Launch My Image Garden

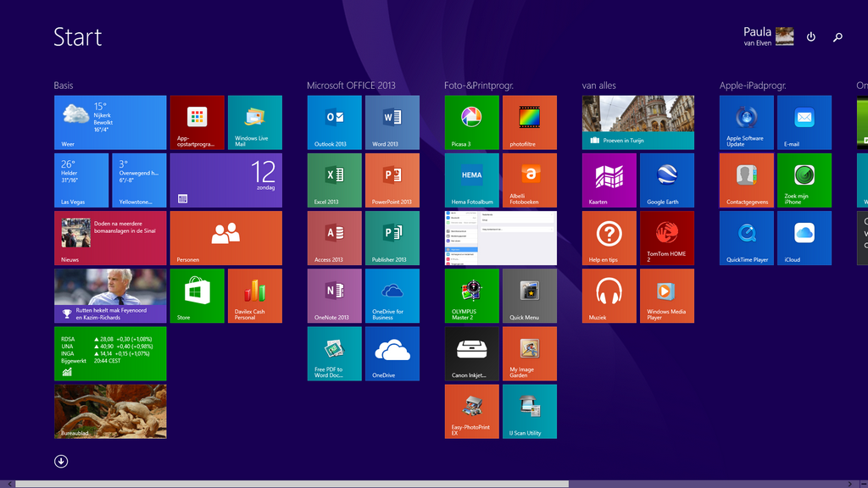[x=529, y=353]
